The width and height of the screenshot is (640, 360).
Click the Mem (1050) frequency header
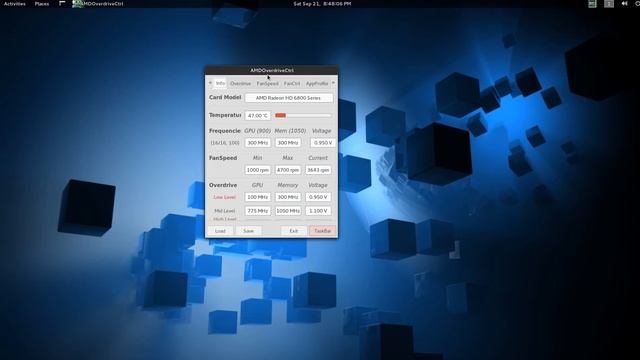290,131
